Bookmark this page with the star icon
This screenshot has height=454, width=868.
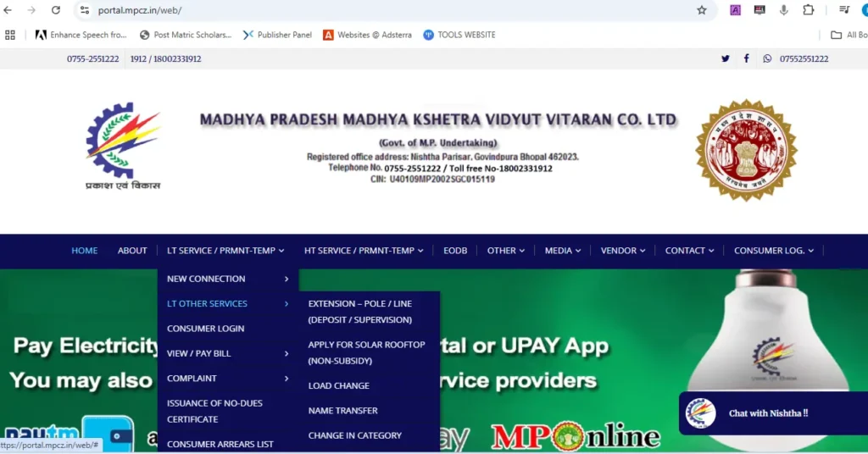tap(701, 10)
